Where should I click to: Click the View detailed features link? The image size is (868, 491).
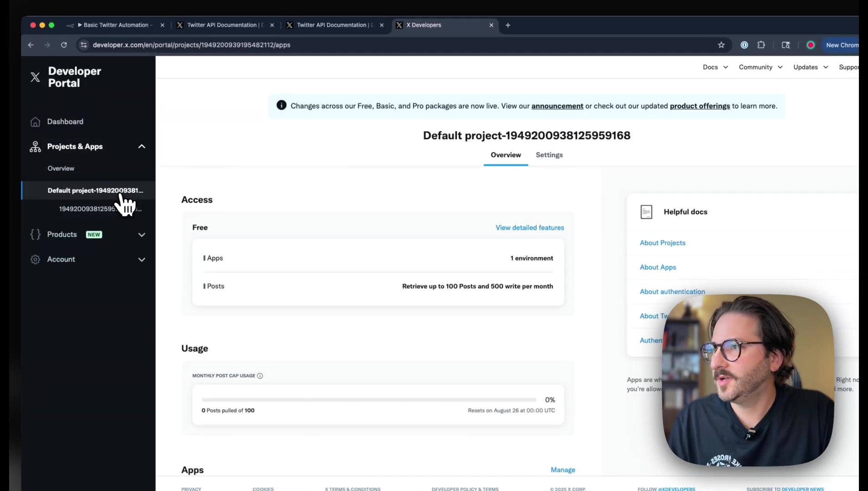[x=530, y=227]
